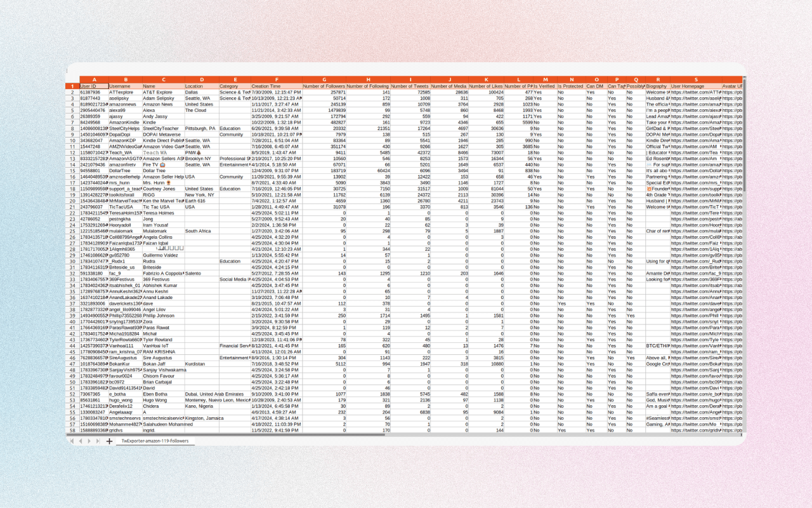Screen dimensions: 812x508
Task: Select the 'Pittsburgh, PA' location cell
Action: [x=201, y=128]
